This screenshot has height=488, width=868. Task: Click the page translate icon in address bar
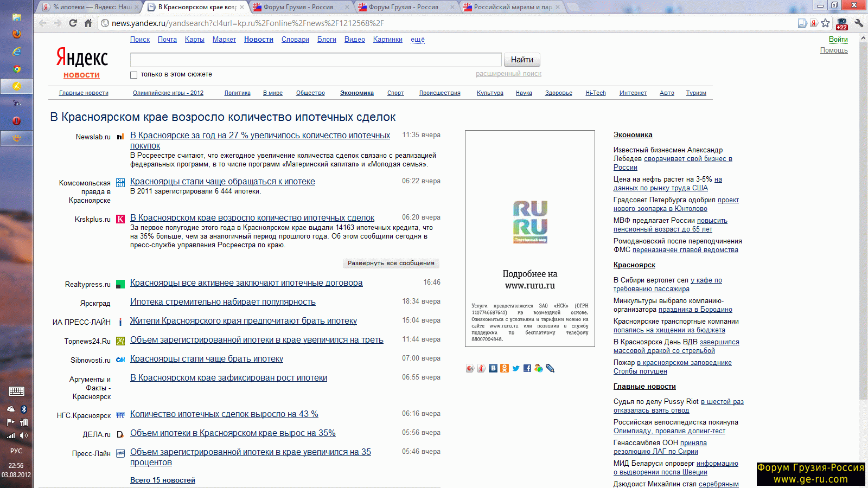[802, 23]
